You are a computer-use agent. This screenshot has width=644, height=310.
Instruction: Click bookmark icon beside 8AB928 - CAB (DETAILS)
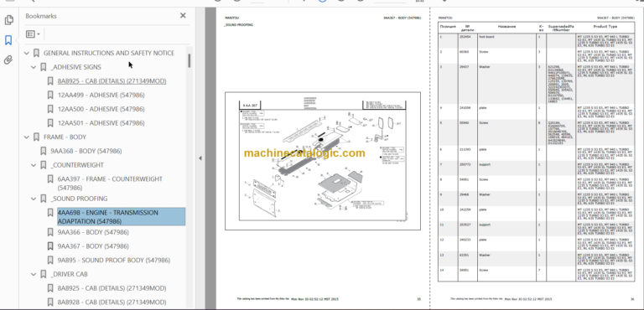click(50, 302)
